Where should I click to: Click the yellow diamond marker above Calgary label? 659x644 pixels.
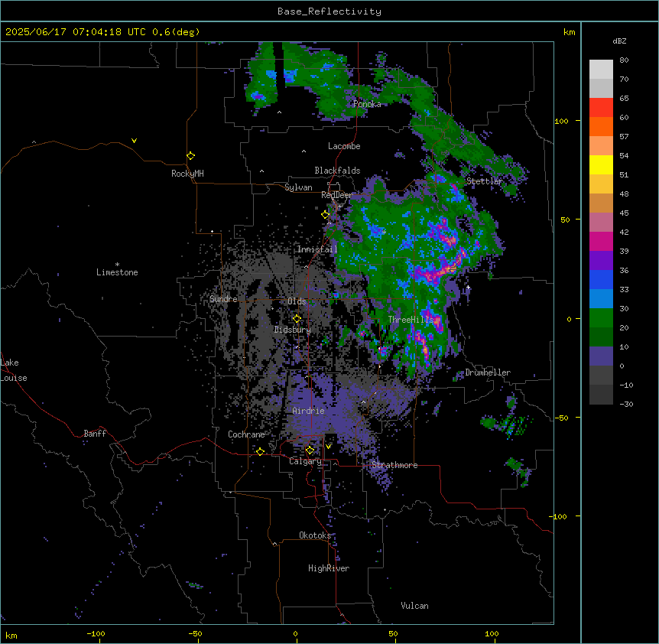pos(310,450)
